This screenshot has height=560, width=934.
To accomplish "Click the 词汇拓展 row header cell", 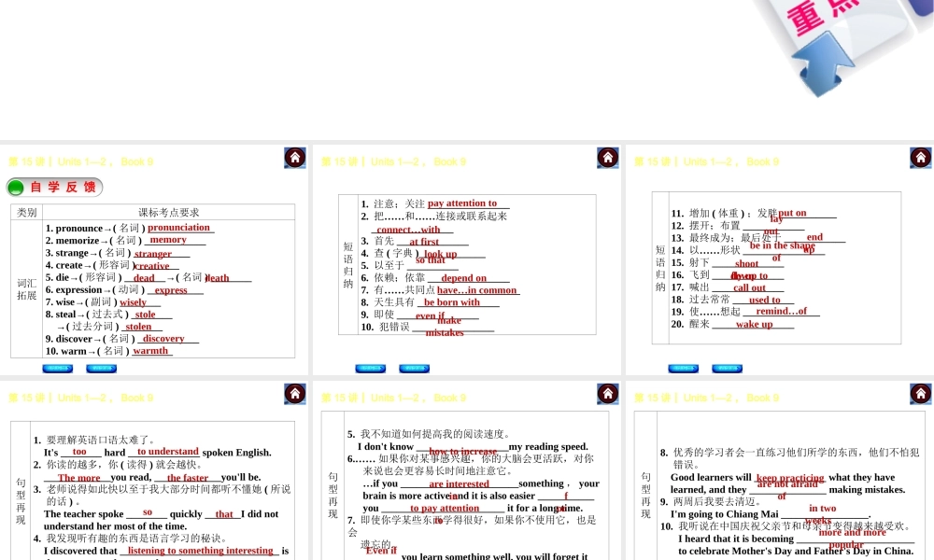I will click(x=26, y=289).
